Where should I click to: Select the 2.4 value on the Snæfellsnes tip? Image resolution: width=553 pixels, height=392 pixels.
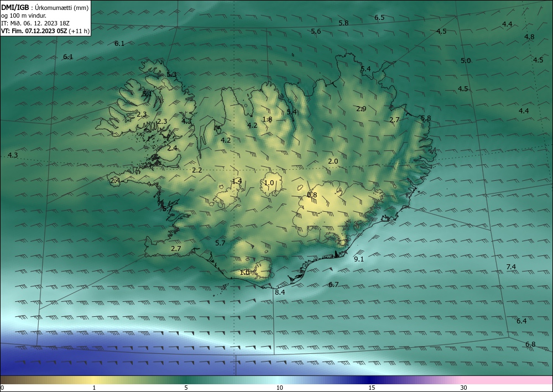[116, 181]
